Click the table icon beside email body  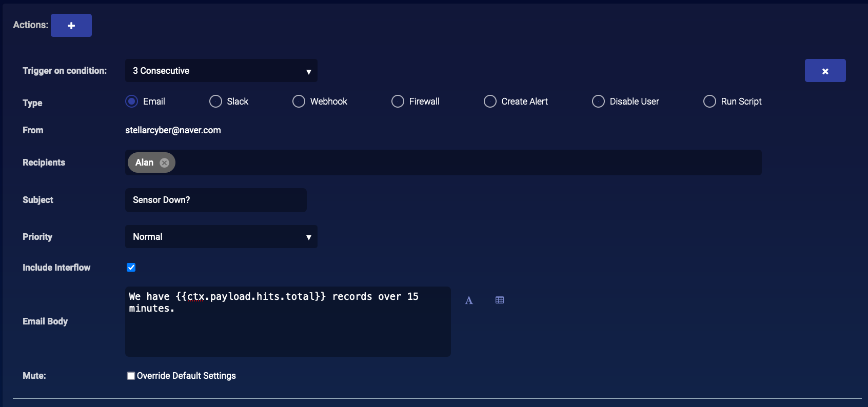pos(500,300)
